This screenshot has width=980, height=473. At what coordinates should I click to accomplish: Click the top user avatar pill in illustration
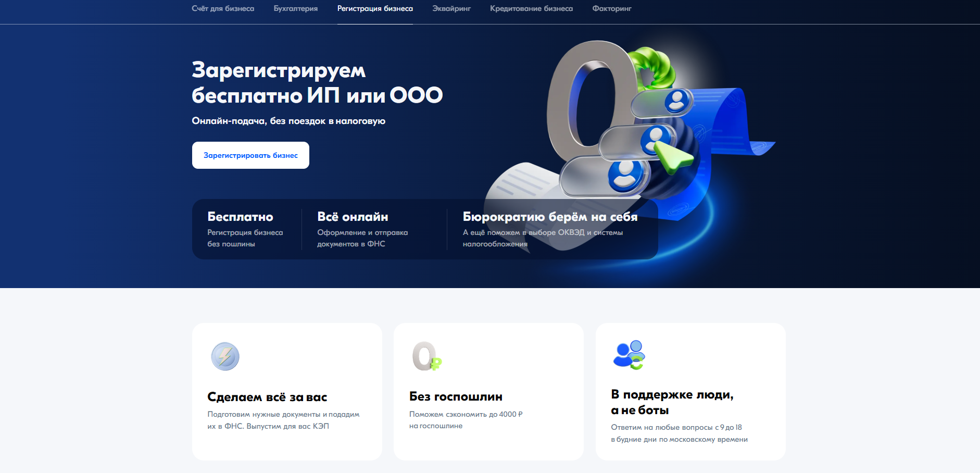click(661, 103)
